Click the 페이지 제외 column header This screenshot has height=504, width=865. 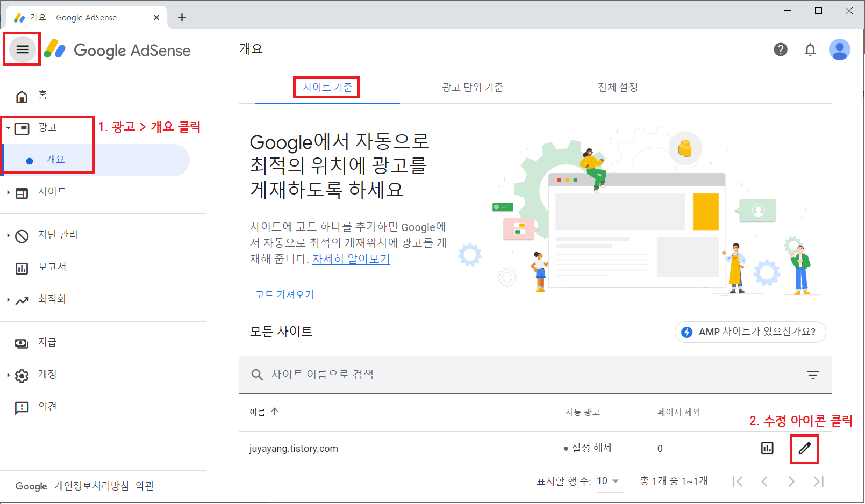coord(678,412)
